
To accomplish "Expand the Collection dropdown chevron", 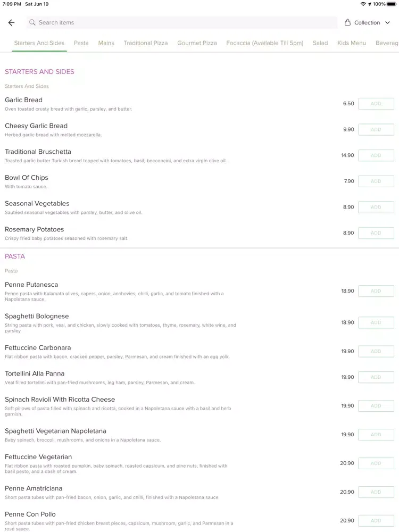I will [x=387, y=23].
